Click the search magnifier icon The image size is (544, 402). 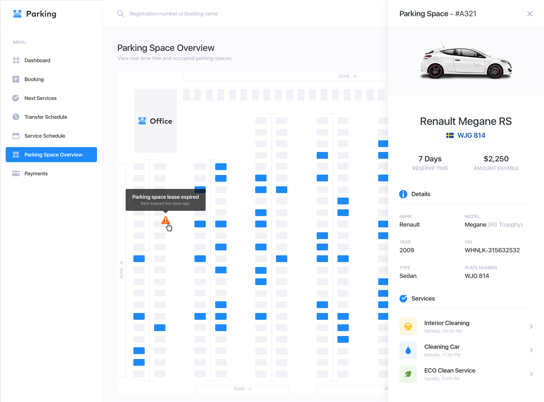tap(120, 14)
